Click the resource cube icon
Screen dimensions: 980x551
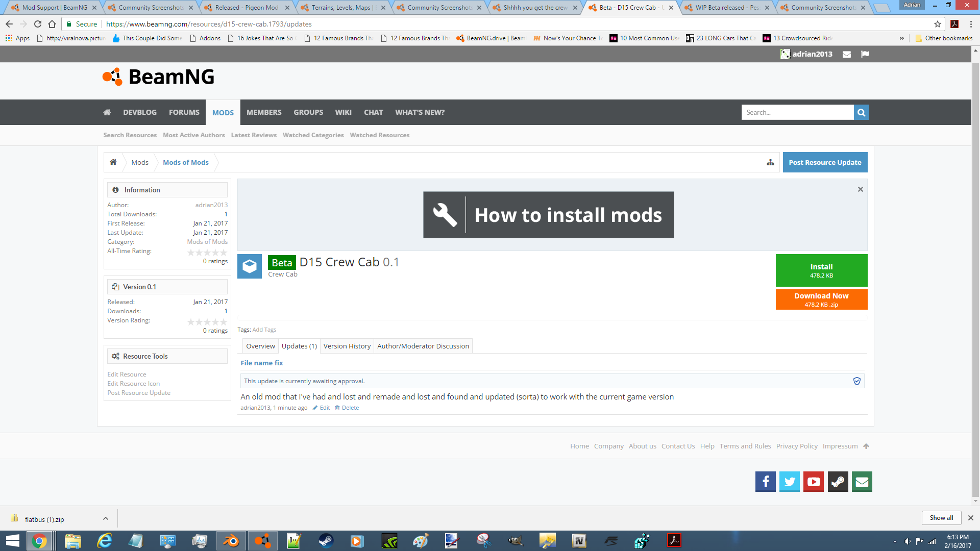pos(250,266)
